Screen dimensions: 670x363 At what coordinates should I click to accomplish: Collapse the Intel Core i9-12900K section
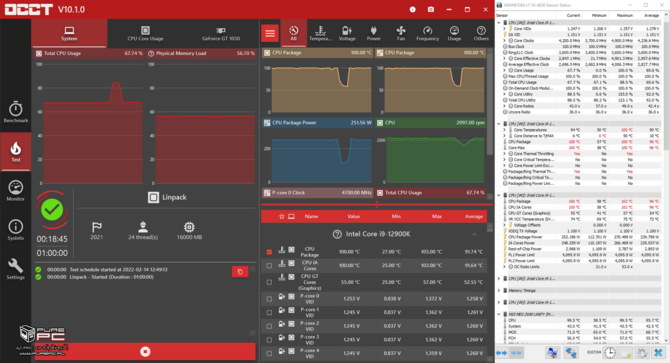474,234
